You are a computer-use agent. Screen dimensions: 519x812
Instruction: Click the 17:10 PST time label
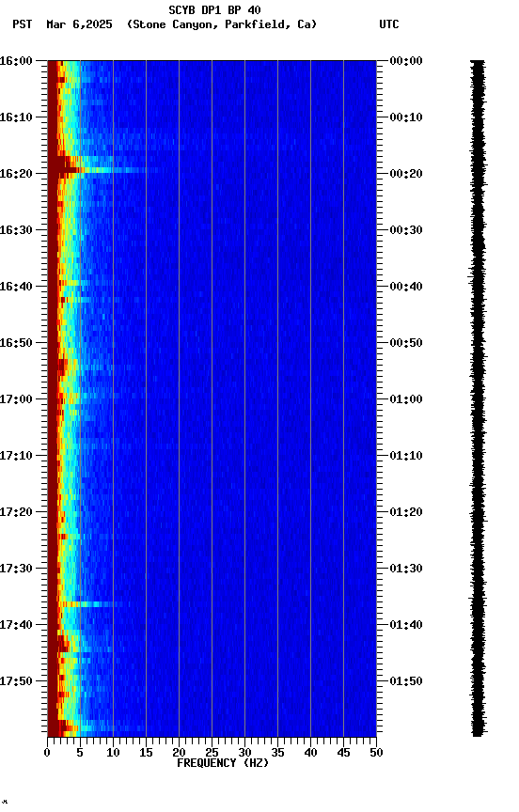(16, 456)
